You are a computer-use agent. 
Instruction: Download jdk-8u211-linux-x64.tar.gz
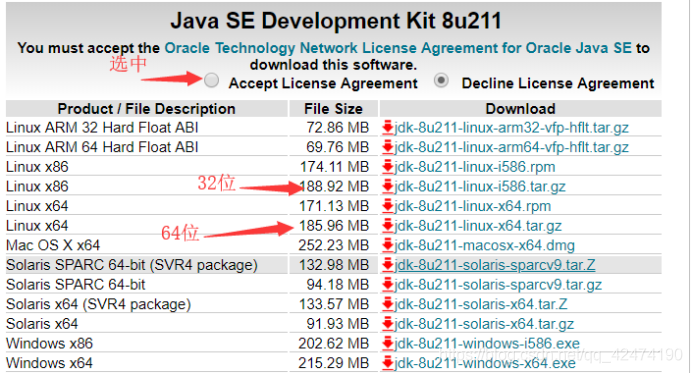click(x=478, y=226)
